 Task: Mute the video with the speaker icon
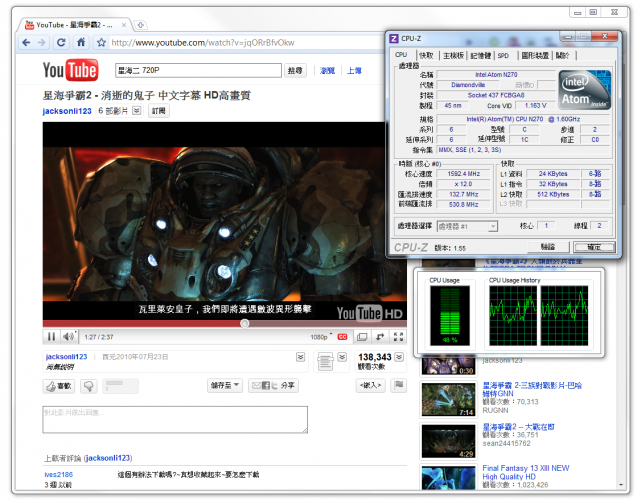pos(69,336)
